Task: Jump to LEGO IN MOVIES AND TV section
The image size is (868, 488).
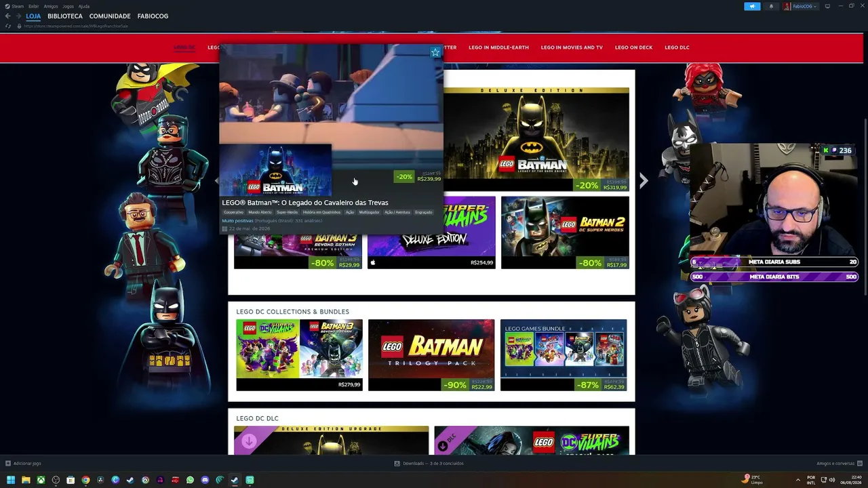Action: 572,47
